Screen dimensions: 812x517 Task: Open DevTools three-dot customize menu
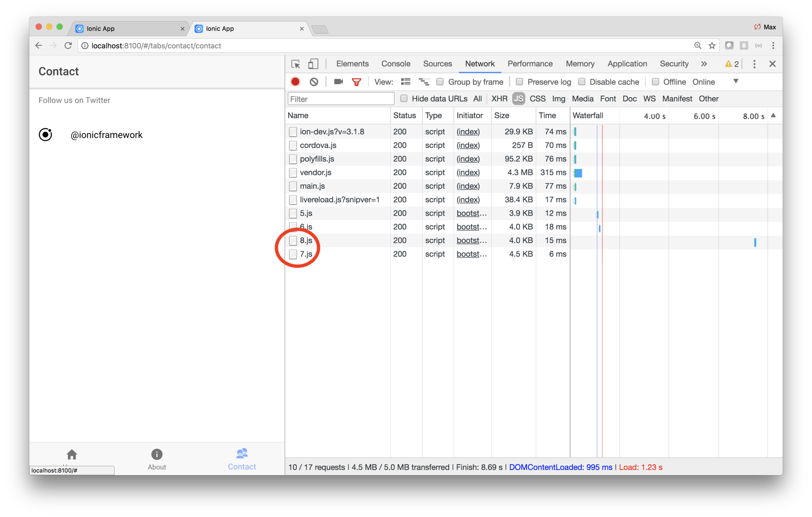tap(754, 64)
